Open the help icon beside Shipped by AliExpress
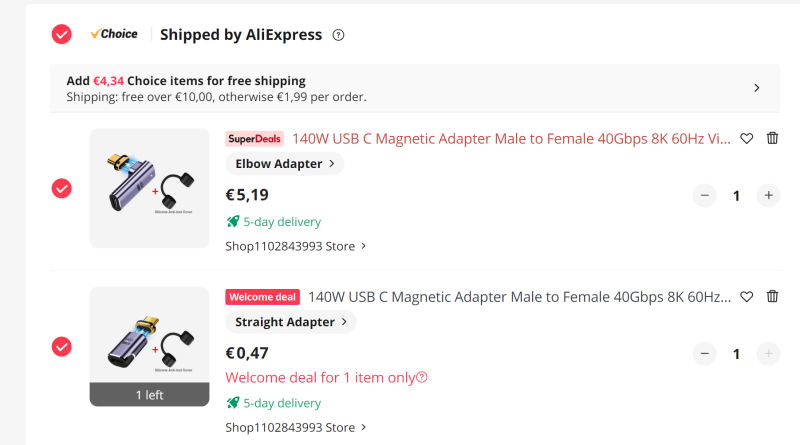This screenshot has height=445, width=800. [x=338, y=35]
